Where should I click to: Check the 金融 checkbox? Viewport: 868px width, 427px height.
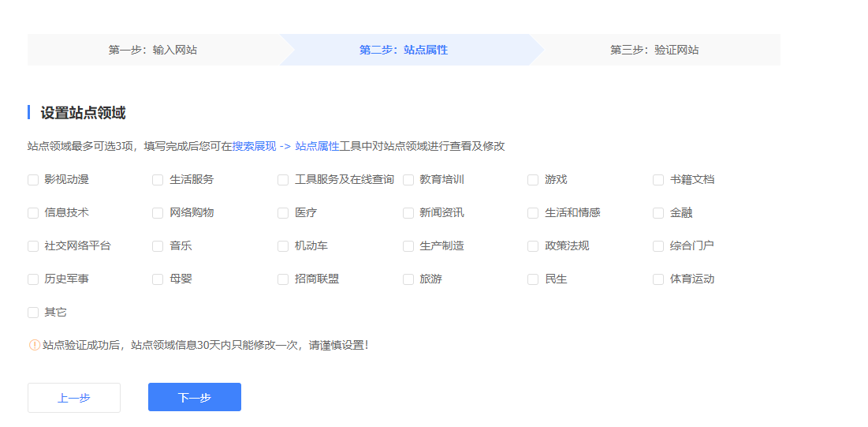click(658, 213)
